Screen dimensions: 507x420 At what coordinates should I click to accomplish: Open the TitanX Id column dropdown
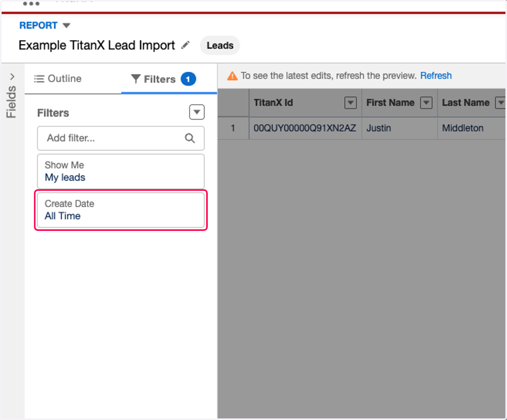(x=351, y=103)
